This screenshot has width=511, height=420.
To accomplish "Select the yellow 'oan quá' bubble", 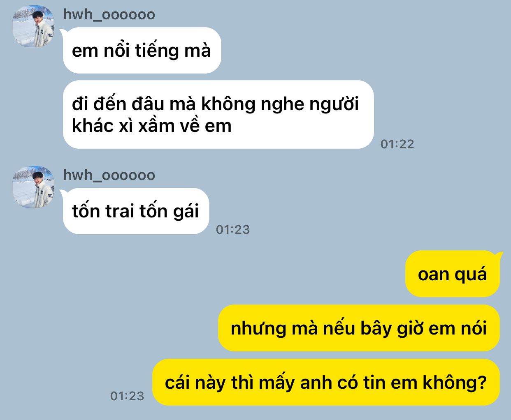I will pos(453,274).
